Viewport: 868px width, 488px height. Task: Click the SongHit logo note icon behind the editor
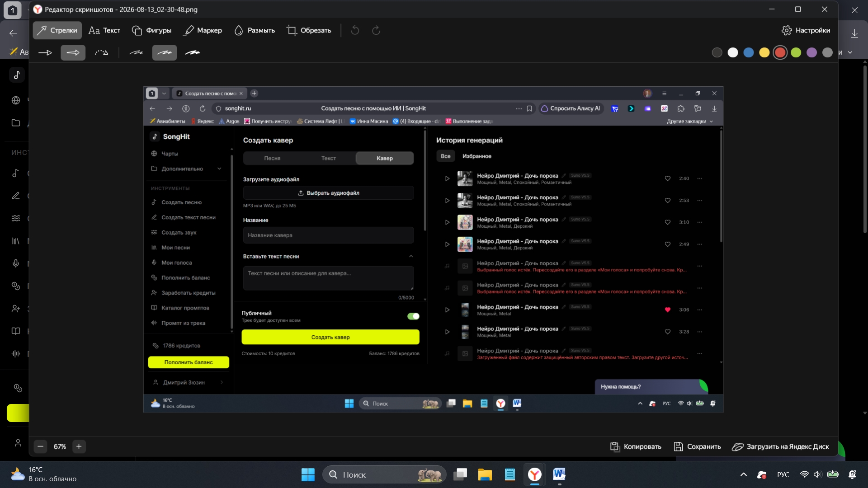pos(17,75)
